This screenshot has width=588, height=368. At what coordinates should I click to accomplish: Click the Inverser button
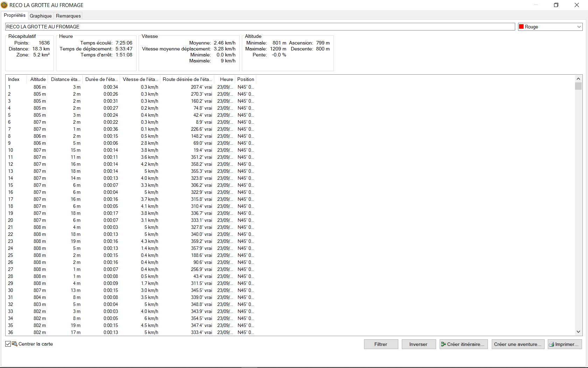point(419,344)
